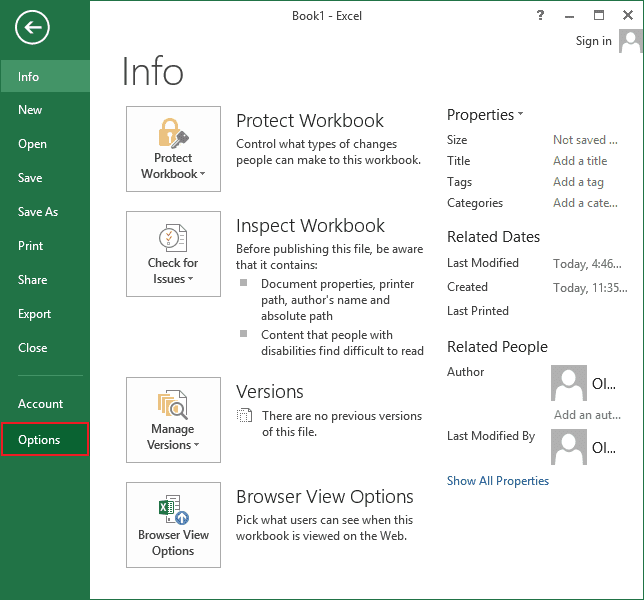Click the Add an author field

click(587, 415)
